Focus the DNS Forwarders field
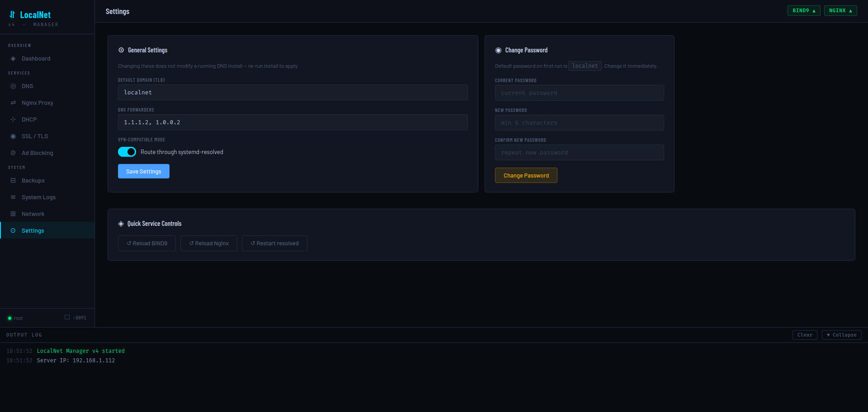The width and height of the screenshot is (868, 412). (x=293, y=122)
